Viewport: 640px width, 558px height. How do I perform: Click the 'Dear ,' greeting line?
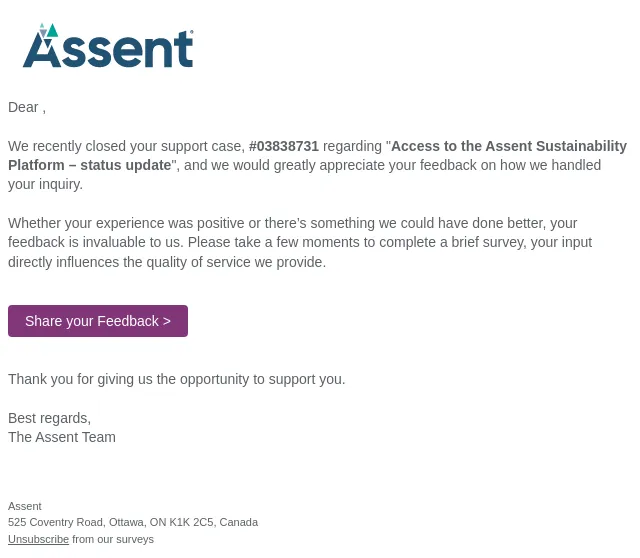[27, 107]
